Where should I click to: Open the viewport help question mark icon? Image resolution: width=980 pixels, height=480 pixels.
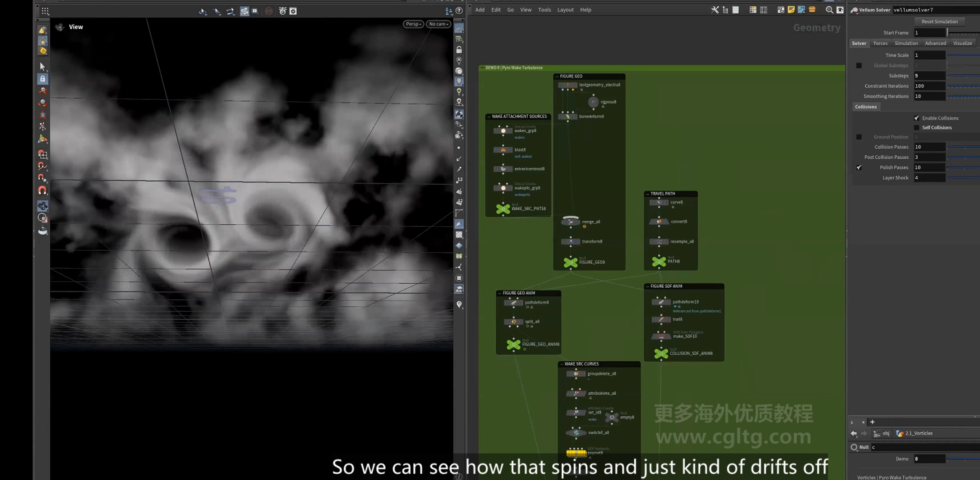click(x=459, y=11)
